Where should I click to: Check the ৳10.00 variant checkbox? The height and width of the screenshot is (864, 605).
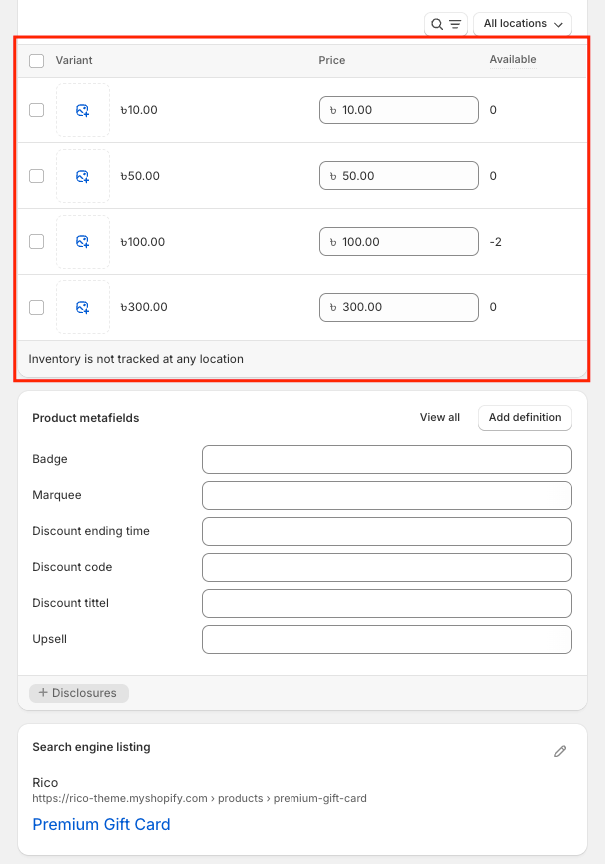point(36,110)
